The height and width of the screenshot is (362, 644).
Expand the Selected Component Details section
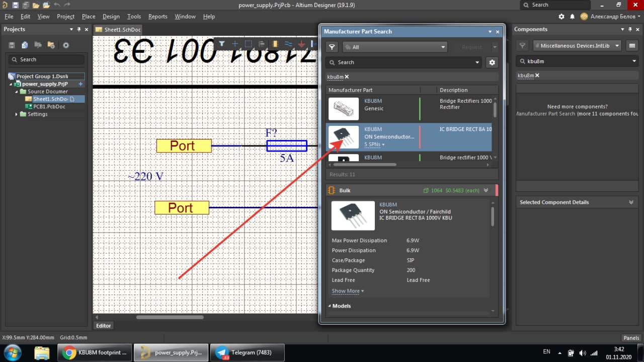click(x=631, y=202)
